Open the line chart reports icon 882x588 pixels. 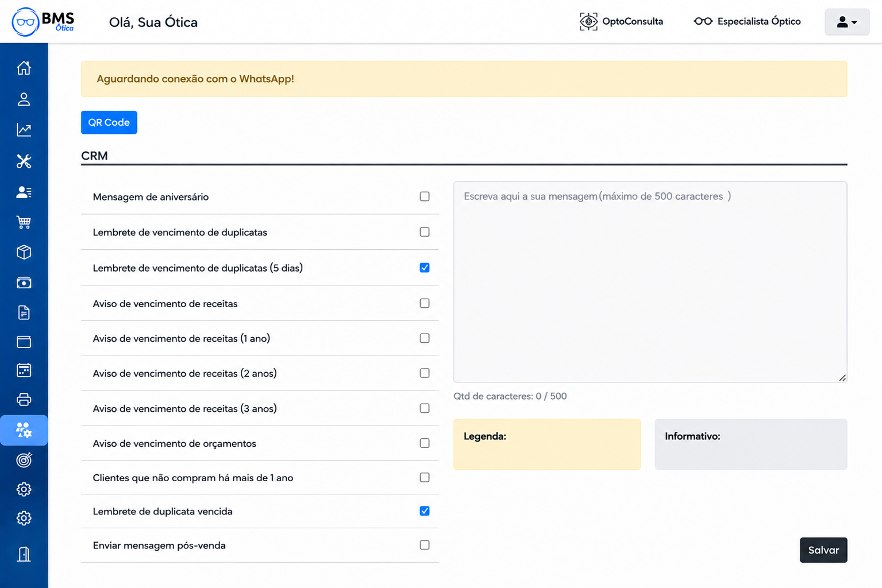tap(24, 130)
